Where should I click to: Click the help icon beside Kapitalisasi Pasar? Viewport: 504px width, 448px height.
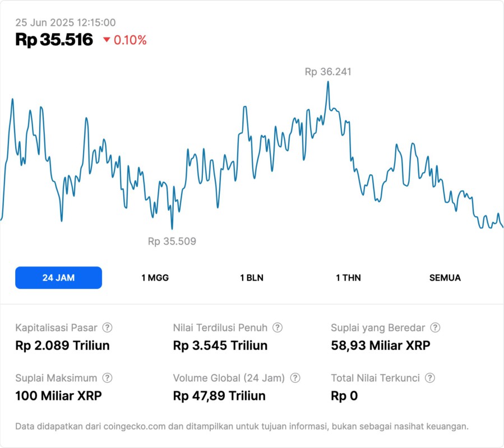pos(107,328)
